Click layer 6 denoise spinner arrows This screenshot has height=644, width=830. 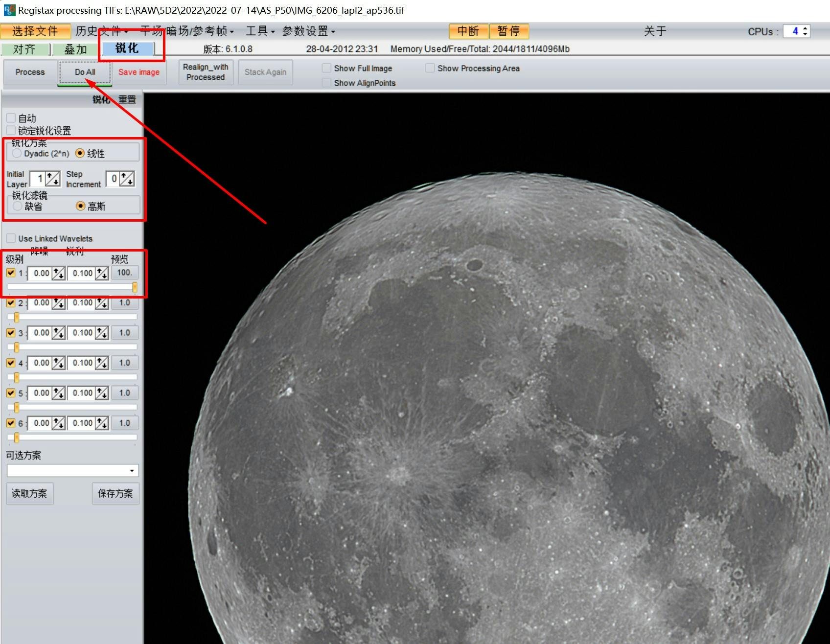(59, 424)
